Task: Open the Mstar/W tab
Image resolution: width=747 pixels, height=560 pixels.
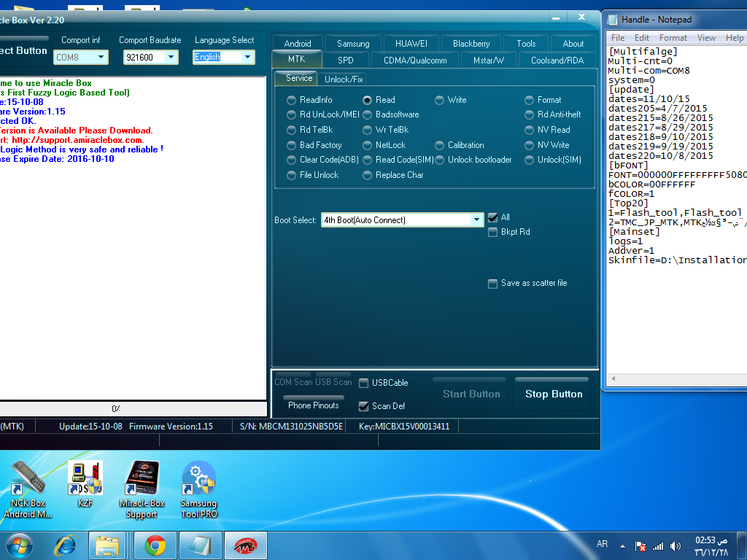Action: [488, 60]
